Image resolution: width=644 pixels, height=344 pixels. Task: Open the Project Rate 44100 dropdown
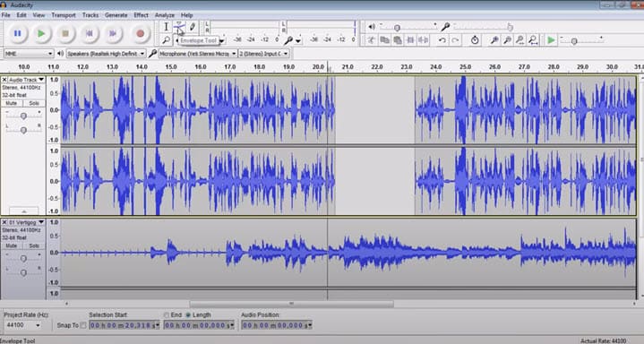[x=23, y=325]
